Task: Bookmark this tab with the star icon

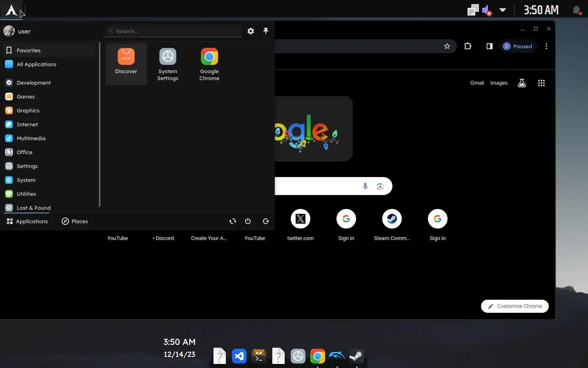Action: (x=447, y=46)
